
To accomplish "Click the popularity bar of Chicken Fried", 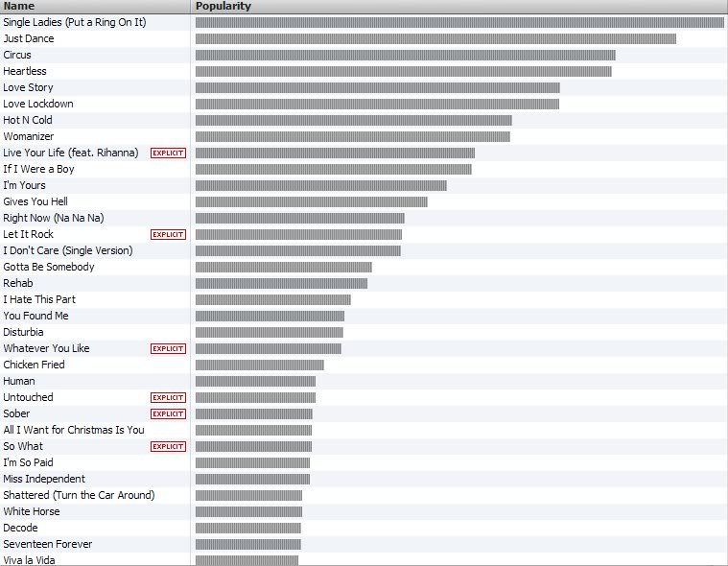I will tap(259, 365).
